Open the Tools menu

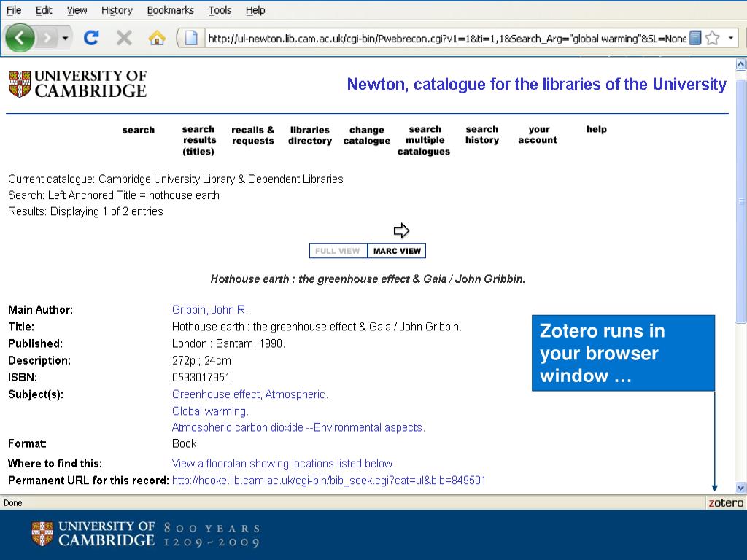click(220, 10)
